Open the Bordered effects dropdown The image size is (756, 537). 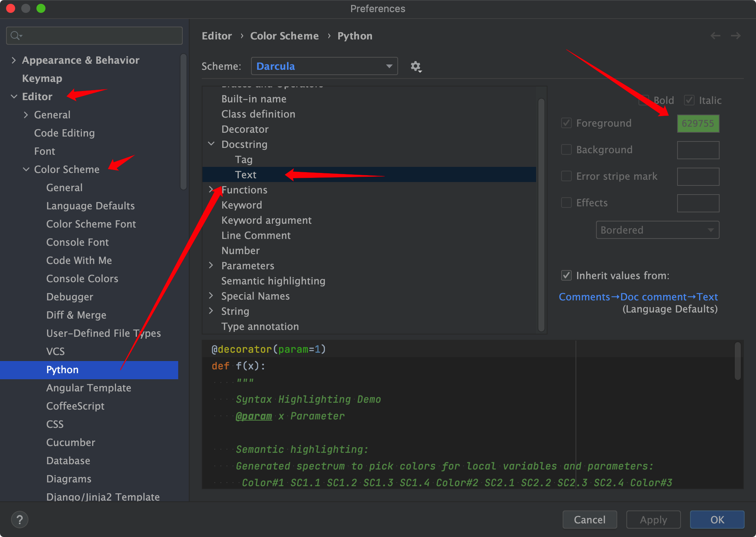click(657, 230)
